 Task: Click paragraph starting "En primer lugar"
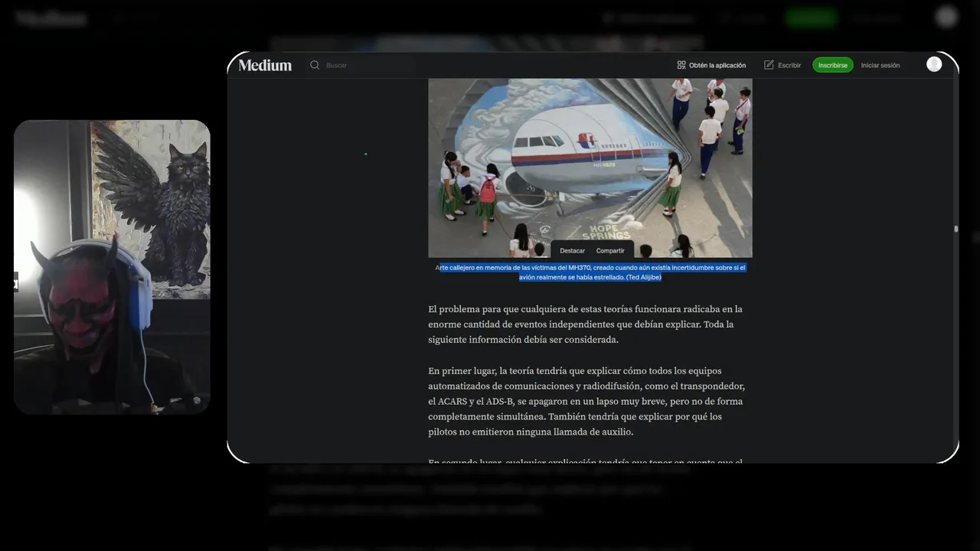click(586, 401)
